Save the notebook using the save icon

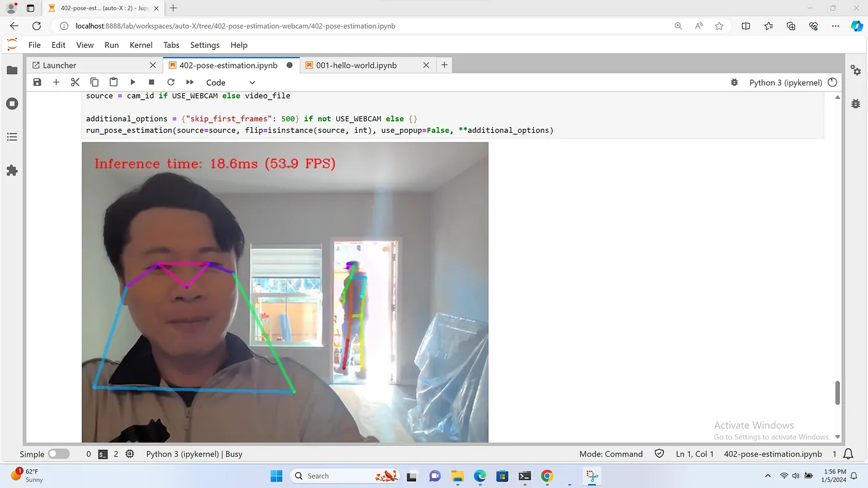tap(37, 82)
